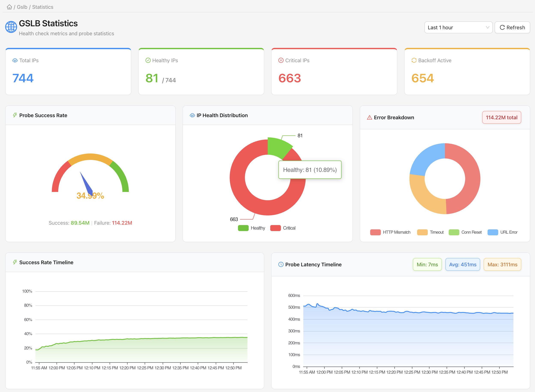
Task: Click the Backoff Active spinner icon
Action: [x=414, y=60]
